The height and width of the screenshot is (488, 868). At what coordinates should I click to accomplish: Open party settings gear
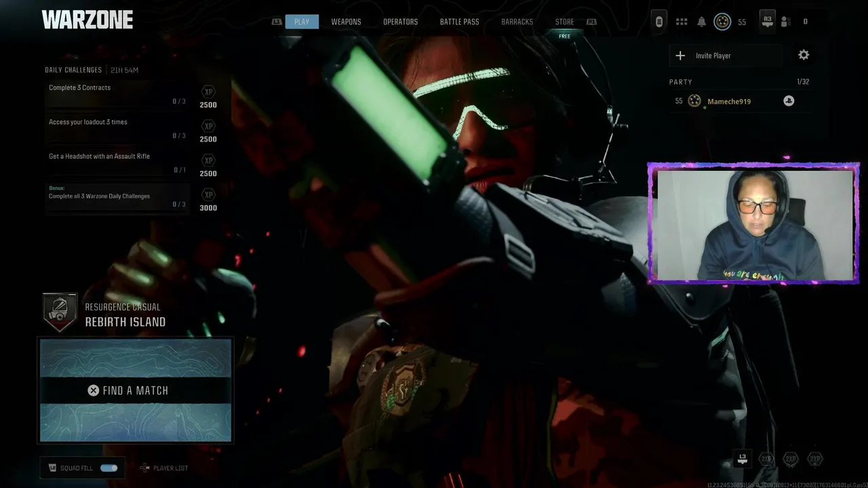click(804, 55)
